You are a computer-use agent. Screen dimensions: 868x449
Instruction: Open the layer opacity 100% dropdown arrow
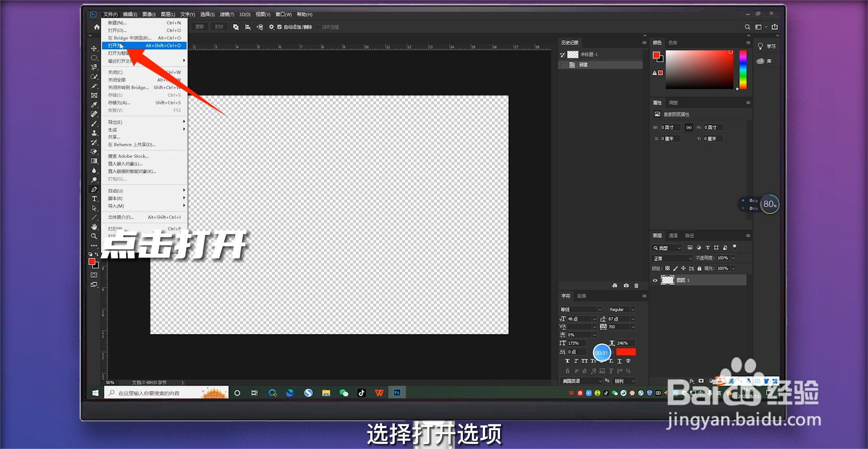(733, 258)
